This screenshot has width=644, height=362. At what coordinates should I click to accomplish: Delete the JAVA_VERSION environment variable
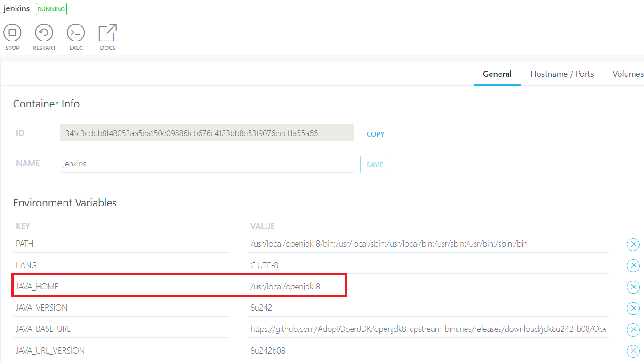click(633, 308)
